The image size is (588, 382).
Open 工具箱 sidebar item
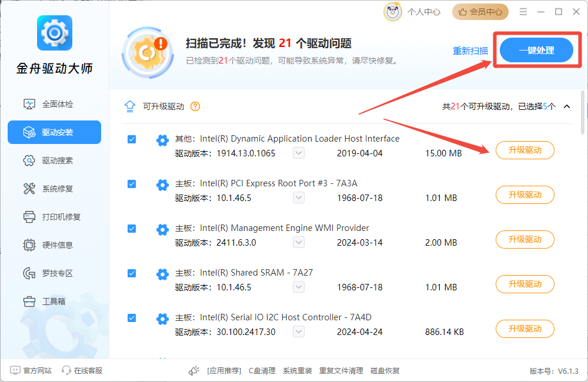coord(54,301)
